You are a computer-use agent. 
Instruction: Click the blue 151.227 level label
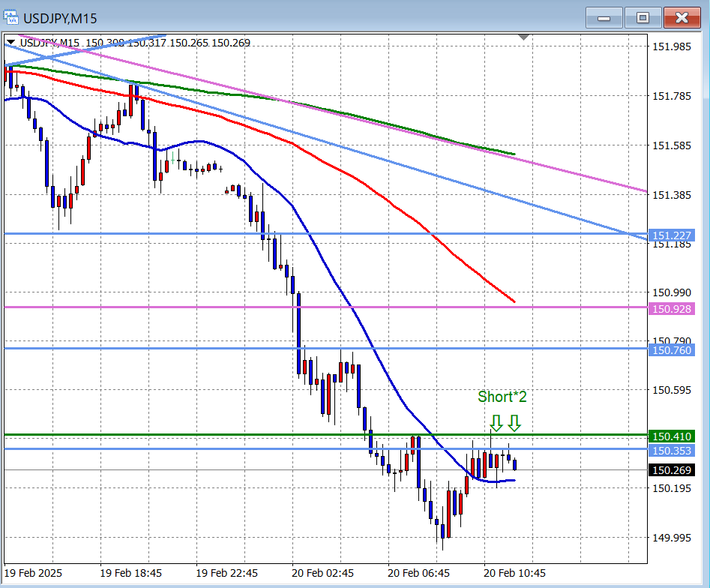tap(672, 235)
